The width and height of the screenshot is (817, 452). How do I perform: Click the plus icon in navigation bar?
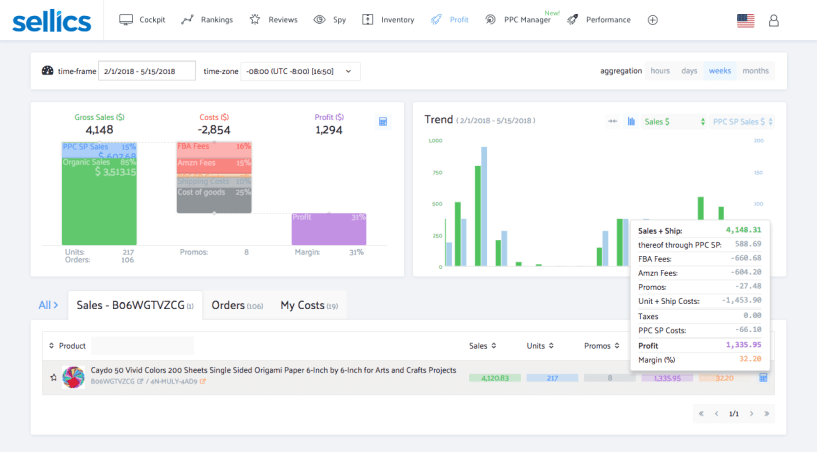tap(653, 20)
